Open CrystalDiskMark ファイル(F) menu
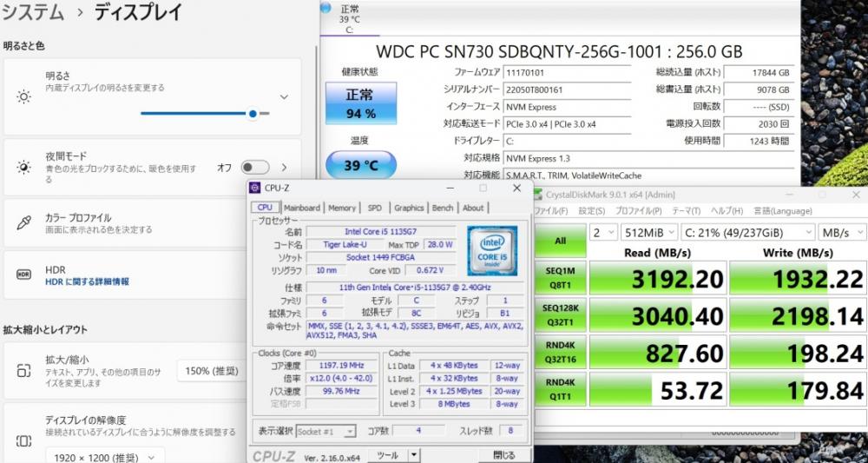This screenshot has width=868, height=463. 552,211
